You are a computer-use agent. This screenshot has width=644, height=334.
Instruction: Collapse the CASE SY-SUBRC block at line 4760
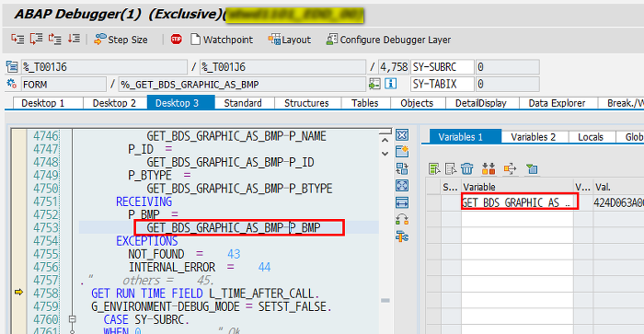tap(73, 318)
